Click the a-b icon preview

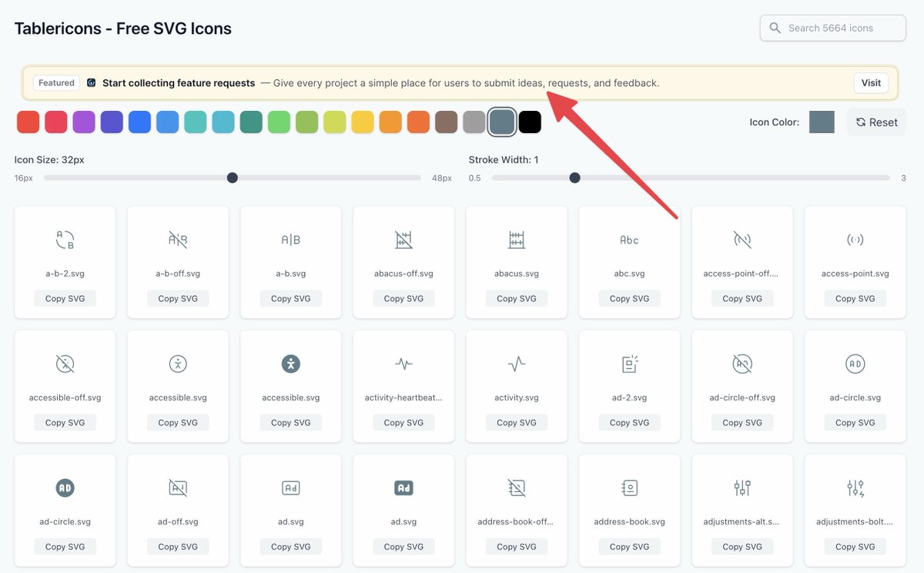pyautogui.click(x=291, y=240)
